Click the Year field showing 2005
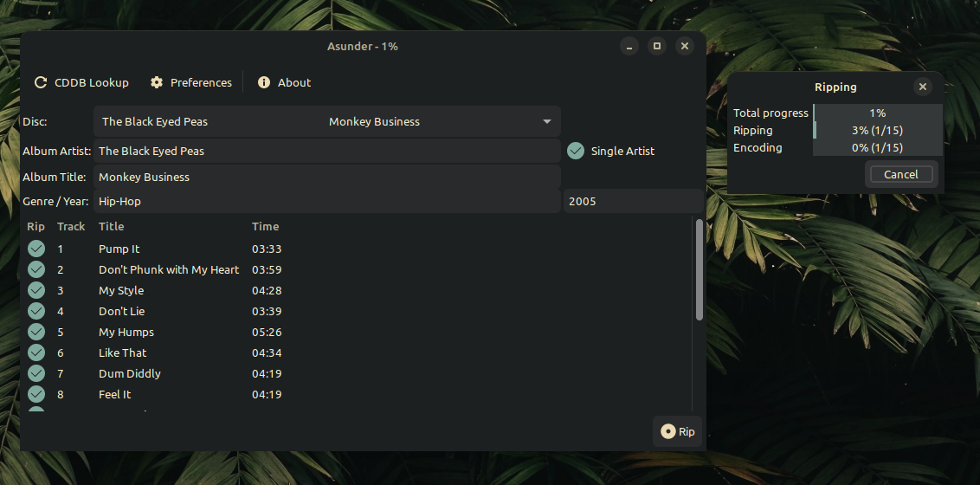Viewport: 980px width, 485px height. point(633,201)
